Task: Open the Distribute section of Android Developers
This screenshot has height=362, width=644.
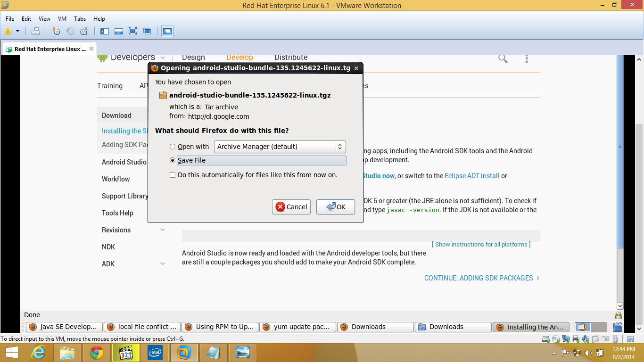Action: click(x=291, y=58)
